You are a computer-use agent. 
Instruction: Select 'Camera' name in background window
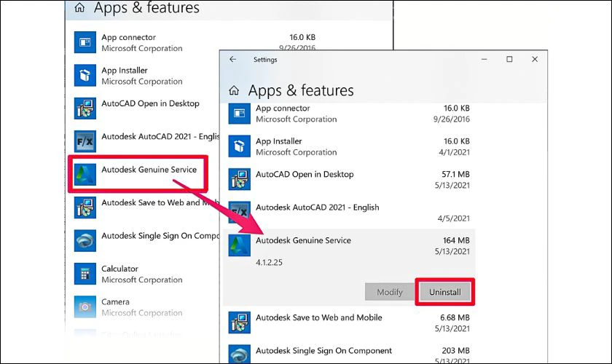pyautogui.click(x=116, y=301)
